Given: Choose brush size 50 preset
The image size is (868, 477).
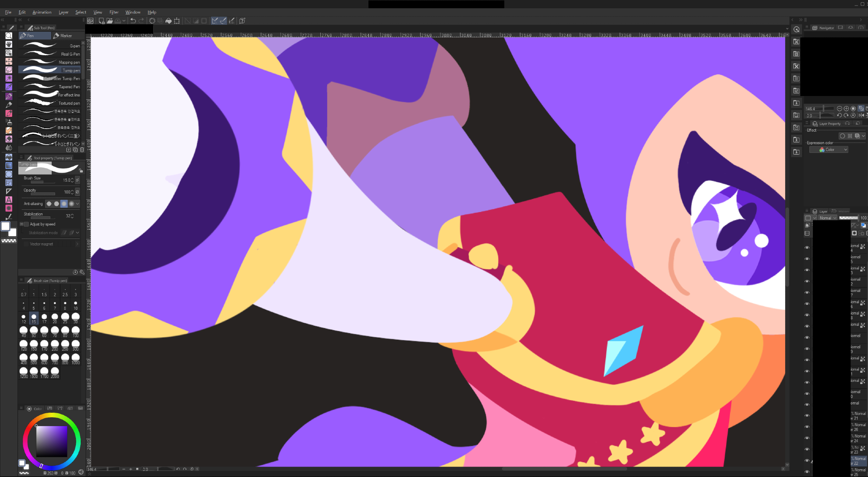Looking at the screenshot, I should click(x=34, y=331).
